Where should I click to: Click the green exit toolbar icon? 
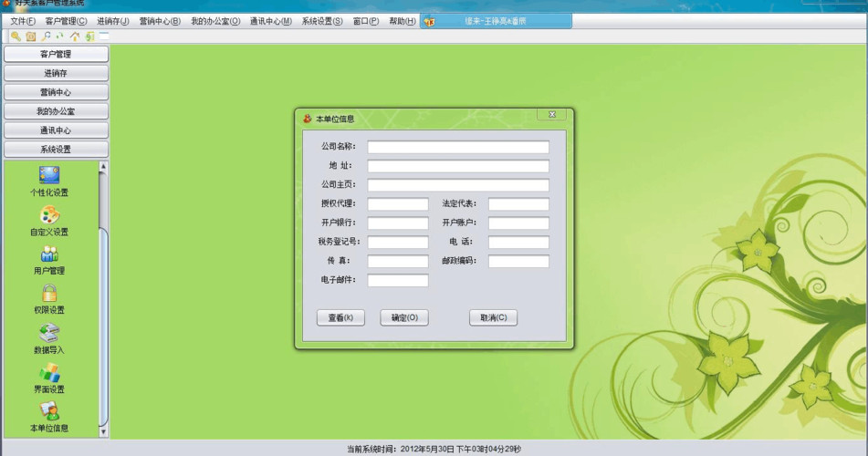click(89, 36)
